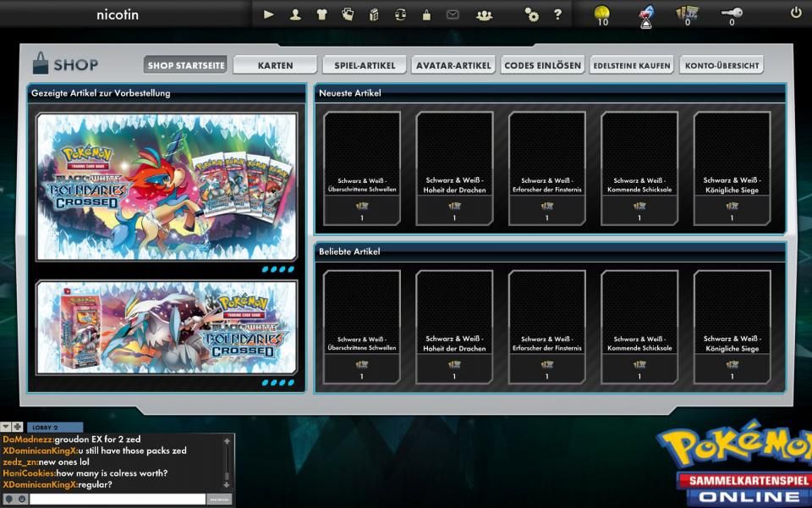Click the booster pack counter icon
812x508 pixels.
click(687, 14)
